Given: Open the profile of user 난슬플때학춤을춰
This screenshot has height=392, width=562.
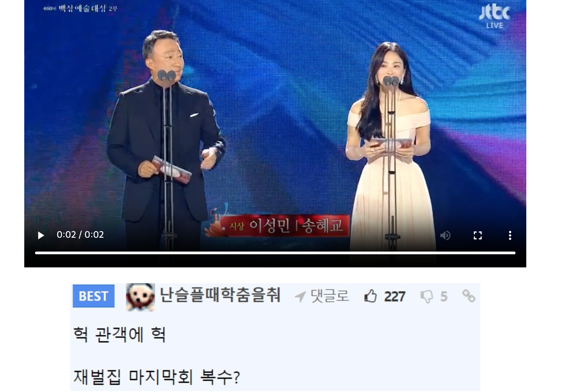Looking at the screenshot, I should click(x=220, y=295).
